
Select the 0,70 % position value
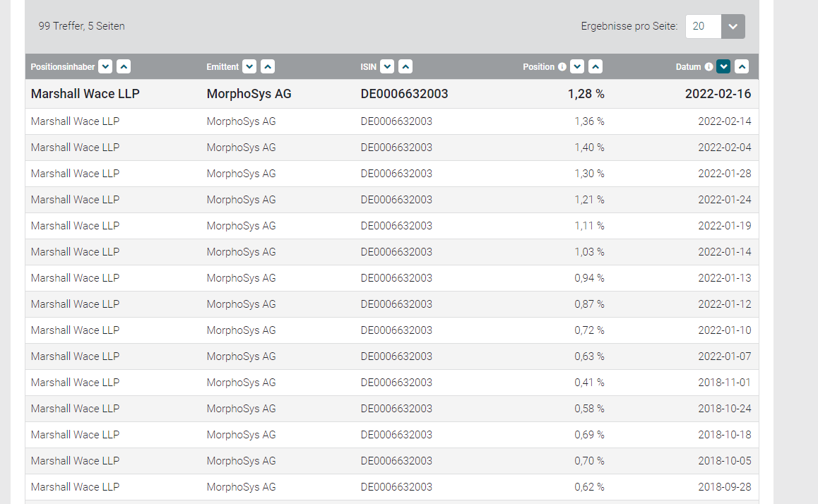[x=590, y=460]
